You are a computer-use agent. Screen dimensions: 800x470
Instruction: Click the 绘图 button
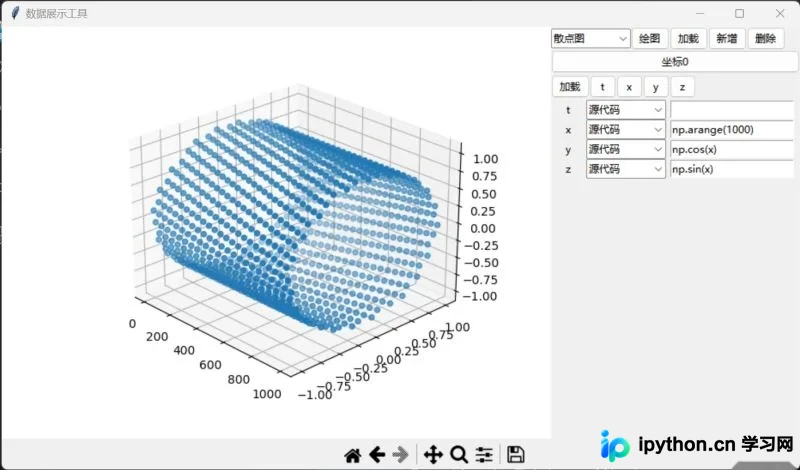point(649,38)
